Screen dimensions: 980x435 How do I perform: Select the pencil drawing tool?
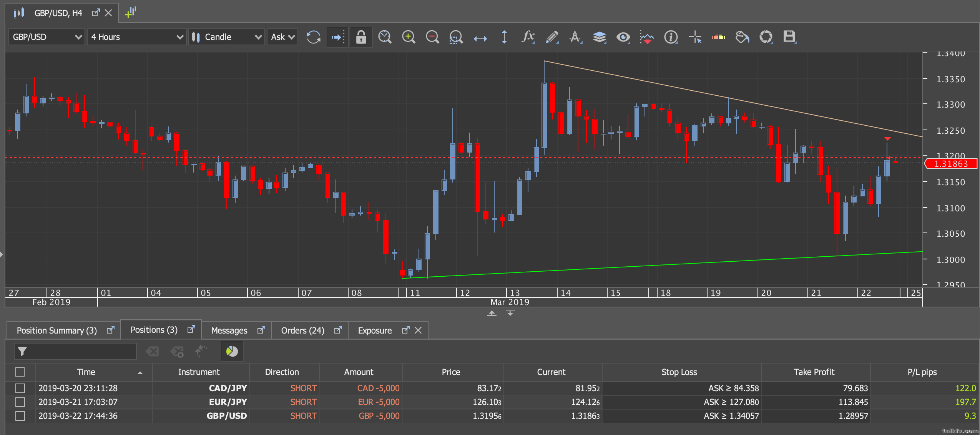point(552,37)
